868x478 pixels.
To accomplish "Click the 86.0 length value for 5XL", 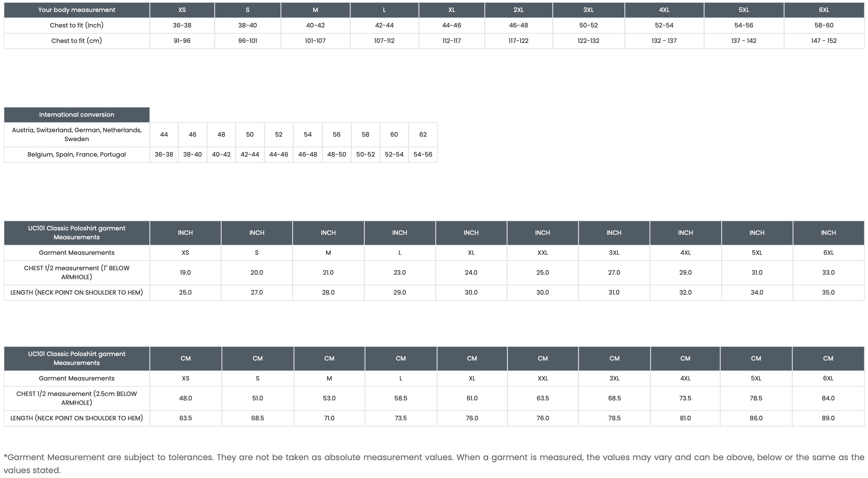I will 756,418.
